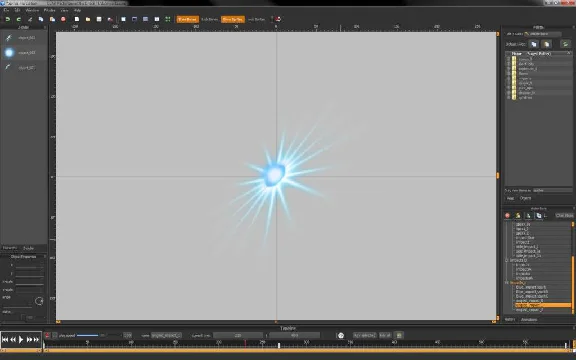The width and height of the screenshot is (576, 360).
Task: Switch to the Objects tab under the Palette
Action: 525,198
